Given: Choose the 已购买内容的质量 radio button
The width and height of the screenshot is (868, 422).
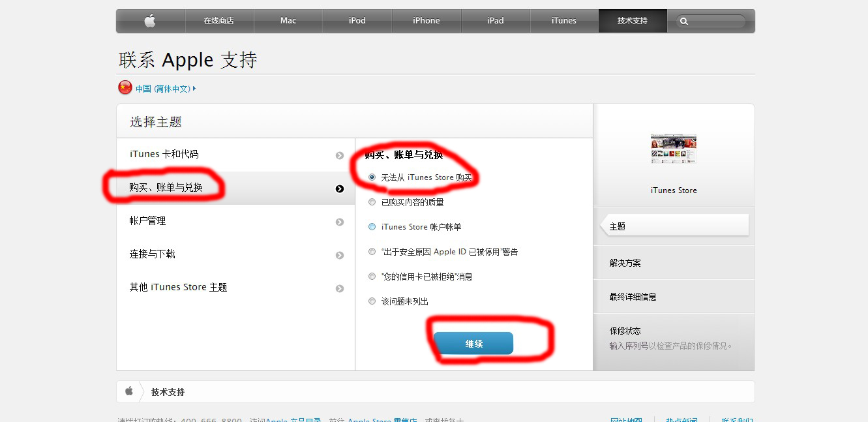Looking at the screenshot, I should coord(372,202).
